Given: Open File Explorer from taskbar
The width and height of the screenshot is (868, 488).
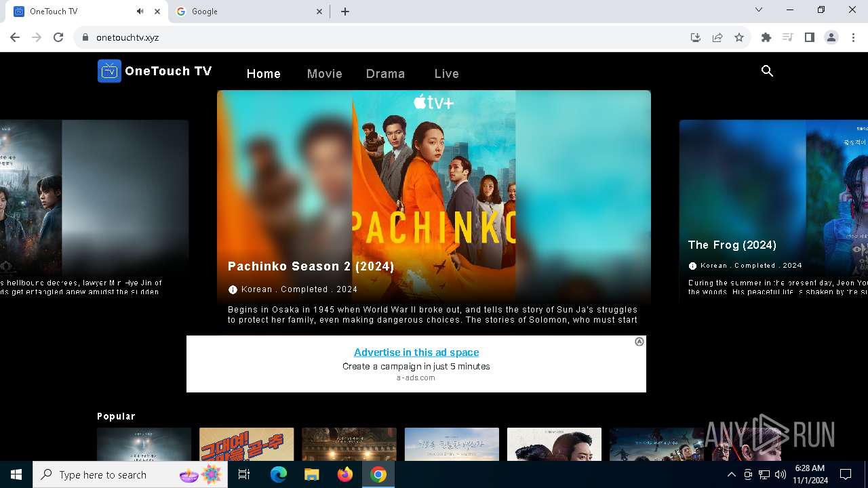Looking at the screenshot, I should click(311, 474).
